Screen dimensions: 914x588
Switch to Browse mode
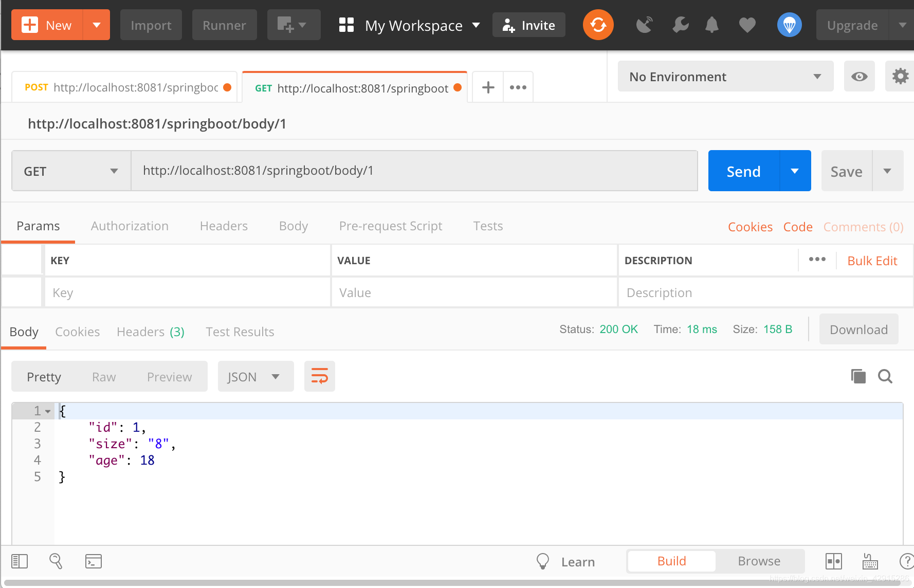[759, 561]
